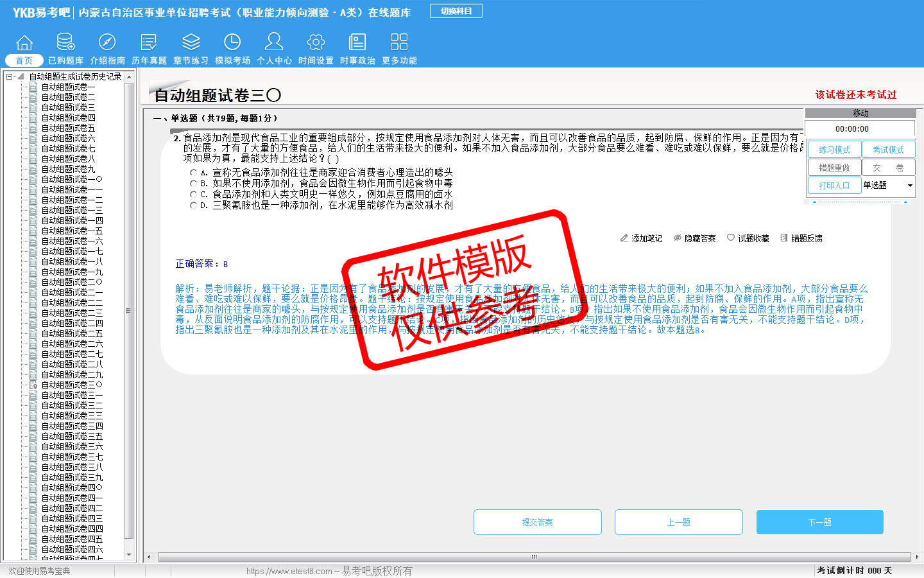Image resolution: width=924 pixels, height=578 pixels.
Task: Select answer option B radio button
Action: click(x=193, y=184)
